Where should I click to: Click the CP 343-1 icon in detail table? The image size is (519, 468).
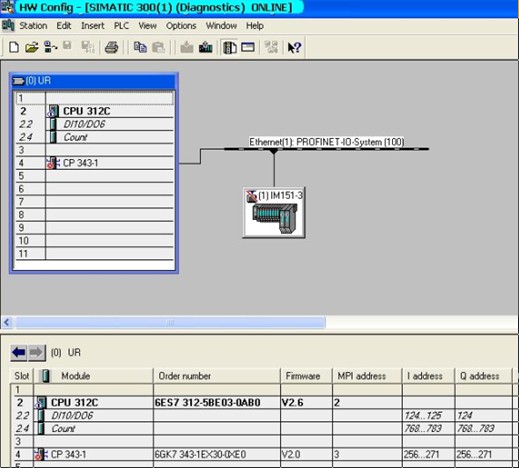[41, 454]
